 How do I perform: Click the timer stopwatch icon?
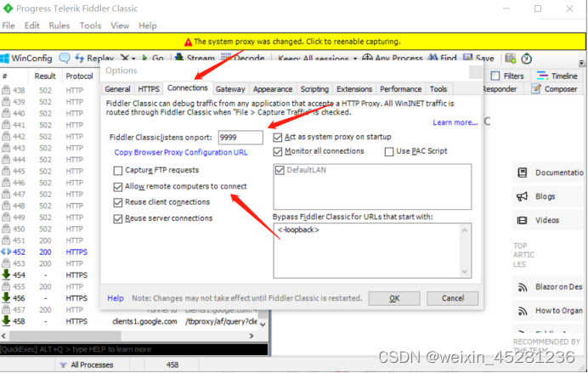click(x=527, y=59)
